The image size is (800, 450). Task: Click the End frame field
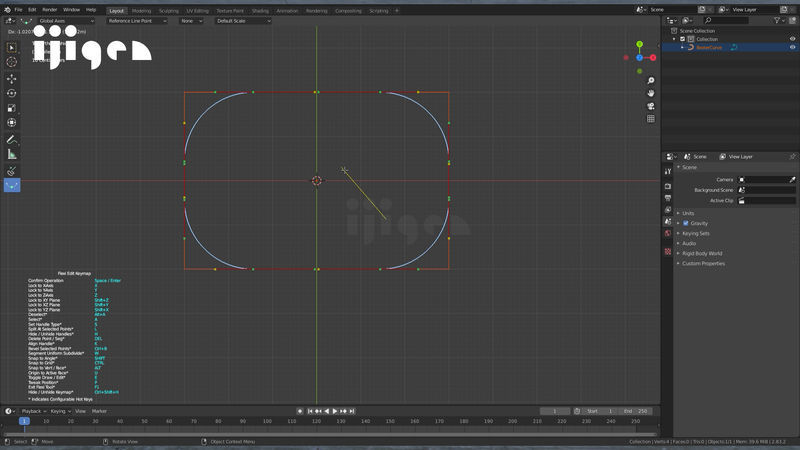click(x=635, y=411)
